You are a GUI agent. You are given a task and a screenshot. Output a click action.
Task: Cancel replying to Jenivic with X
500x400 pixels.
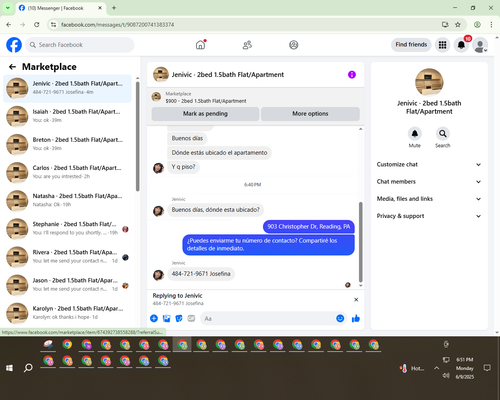[356, 299]
